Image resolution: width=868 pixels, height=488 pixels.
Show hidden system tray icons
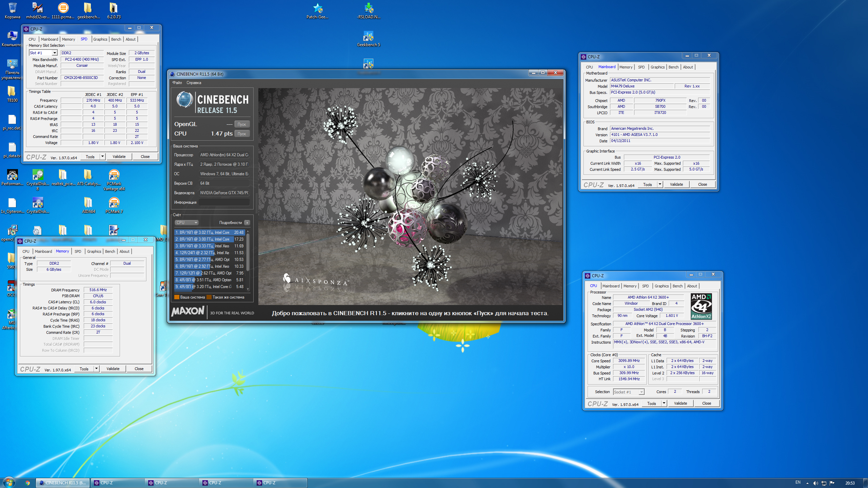click(x=807, y=483)
